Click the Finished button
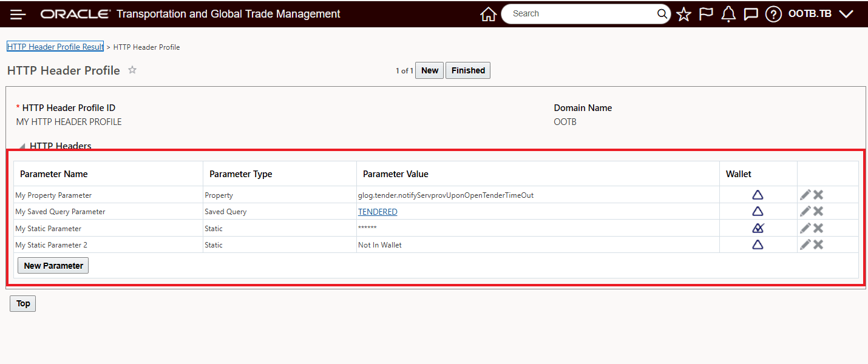This screenshot has height=364, width=868. tap(467, 70)
